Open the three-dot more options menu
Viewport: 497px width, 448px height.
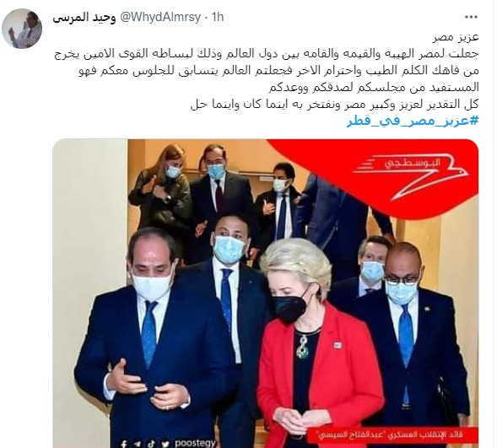click(x=471, y=17)
